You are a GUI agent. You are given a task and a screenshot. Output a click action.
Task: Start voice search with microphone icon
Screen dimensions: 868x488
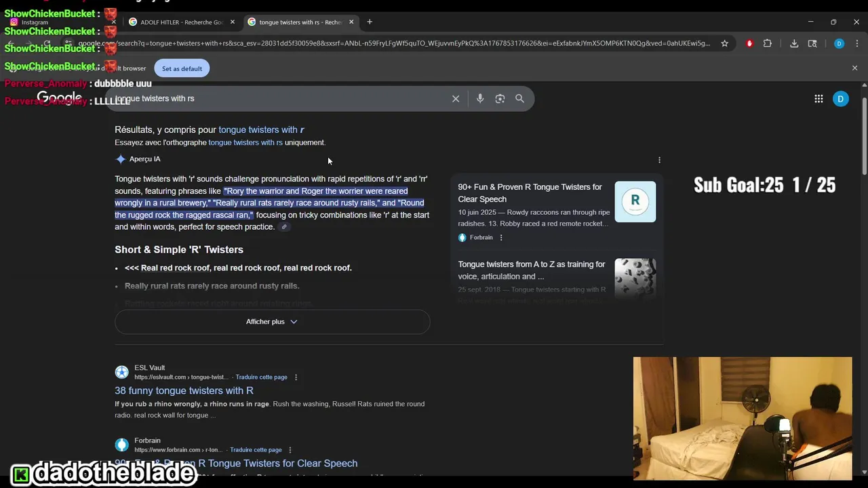pos(480,99)
